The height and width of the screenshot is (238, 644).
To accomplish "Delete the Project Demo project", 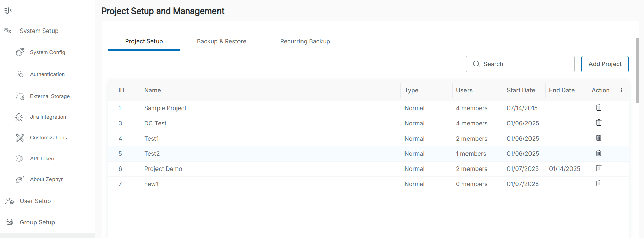I will coord(599,168).
